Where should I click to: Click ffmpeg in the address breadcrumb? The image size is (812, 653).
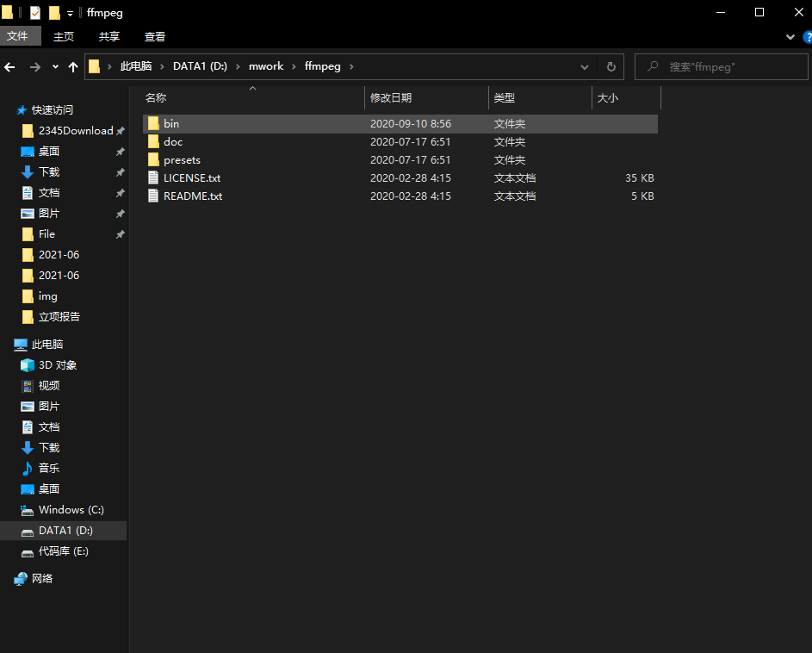point(323,66)
